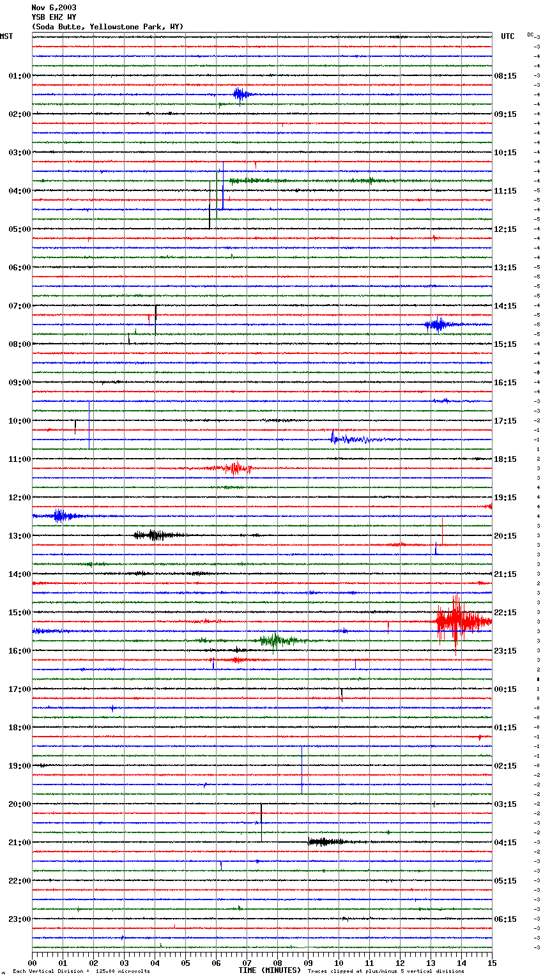Click the 06:15 UTC time label
Image resolution: width=543 pixels, height=980 pixels.
pos(505,919)
